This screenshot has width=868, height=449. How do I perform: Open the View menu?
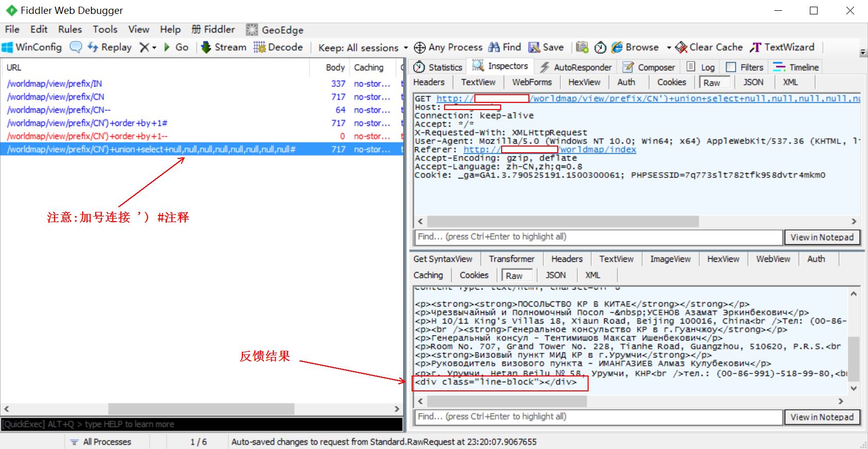click(x=138, y=29)
